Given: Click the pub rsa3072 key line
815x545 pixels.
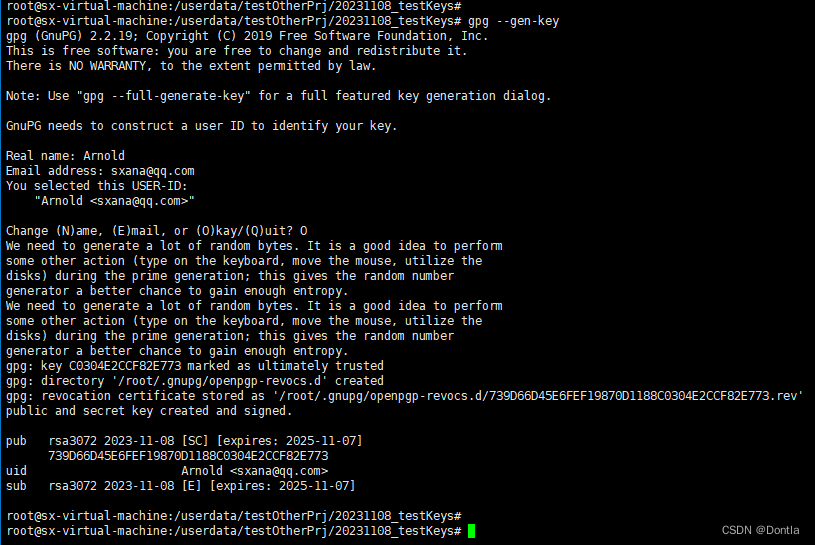Looking at the screenshot, I should pos(184,441).
